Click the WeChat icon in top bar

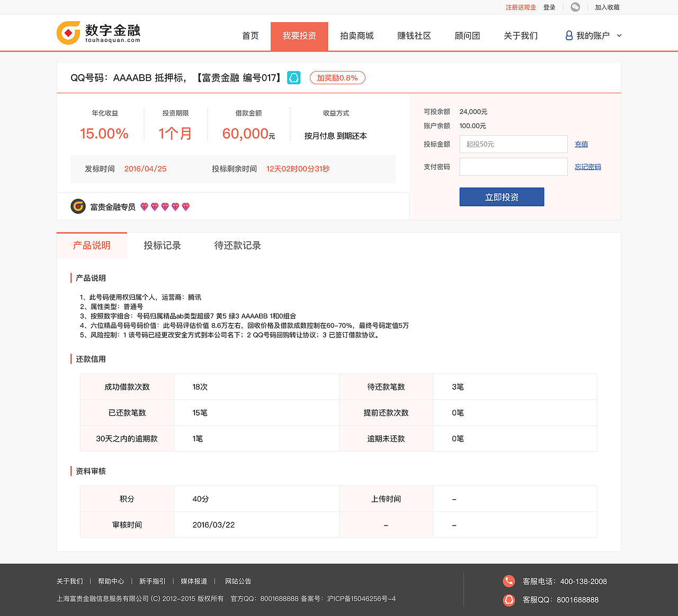point(575,7)
